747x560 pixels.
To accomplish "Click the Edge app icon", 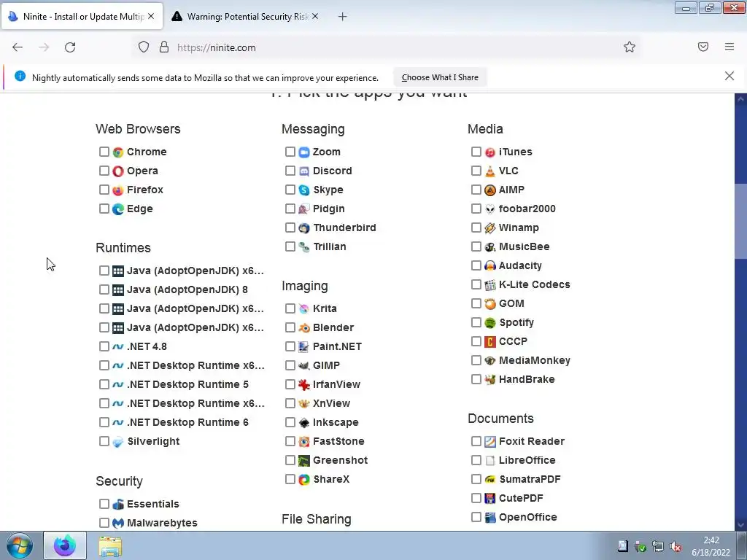I will point(118,209).
